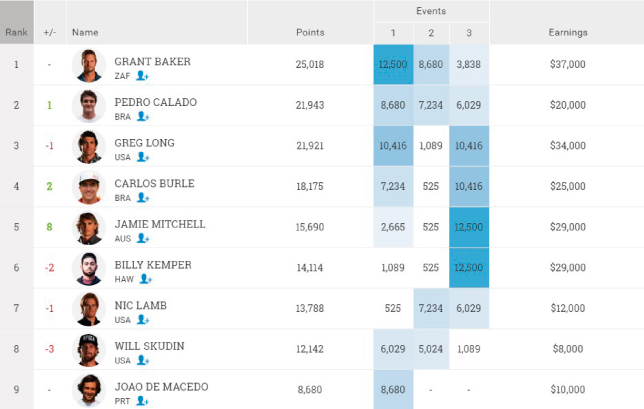Sort by Earnings column header
Viewport: 644px width, 409px height.
pos(568,32)
